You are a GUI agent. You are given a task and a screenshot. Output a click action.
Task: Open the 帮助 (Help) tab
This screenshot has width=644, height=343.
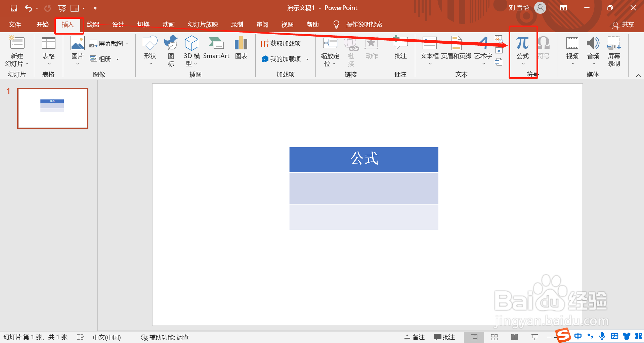[313, 25]
